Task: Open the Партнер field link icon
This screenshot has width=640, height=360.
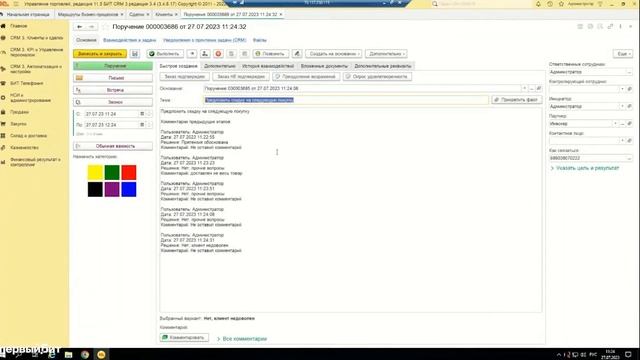Action: click(629, 123)
